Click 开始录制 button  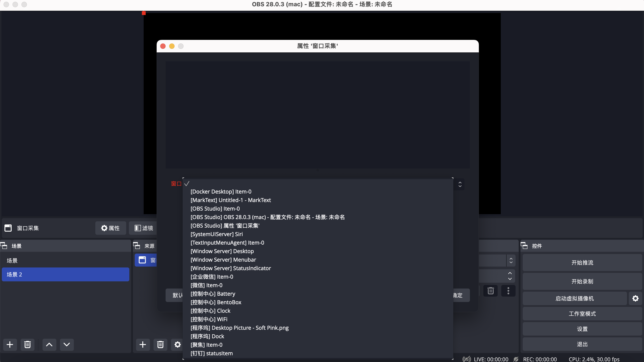pyautogui.click(x=582, y=281)
